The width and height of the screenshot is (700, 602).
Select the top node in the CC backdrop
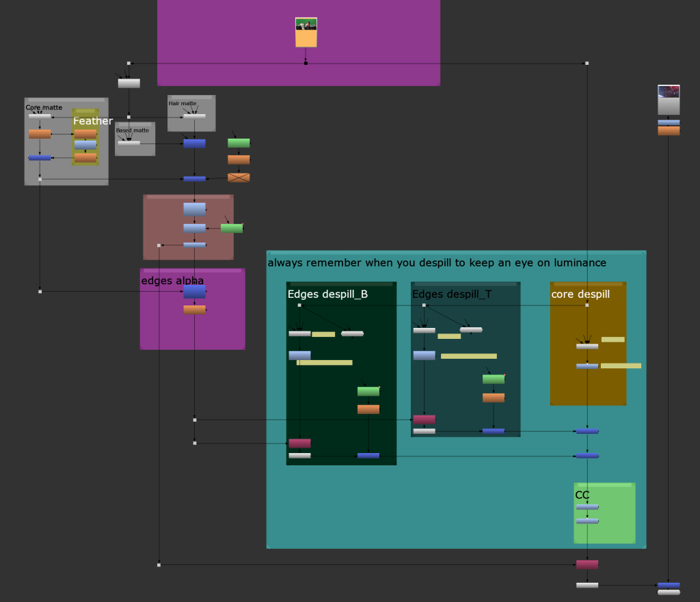tap(587, 507)
